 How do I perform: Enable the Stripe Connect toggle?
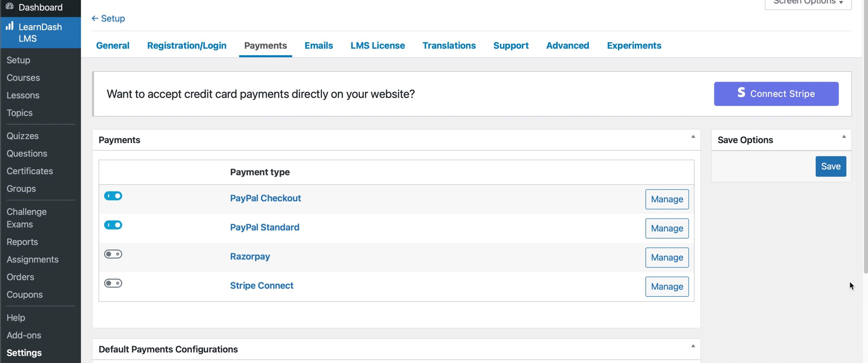coord(113,283)
